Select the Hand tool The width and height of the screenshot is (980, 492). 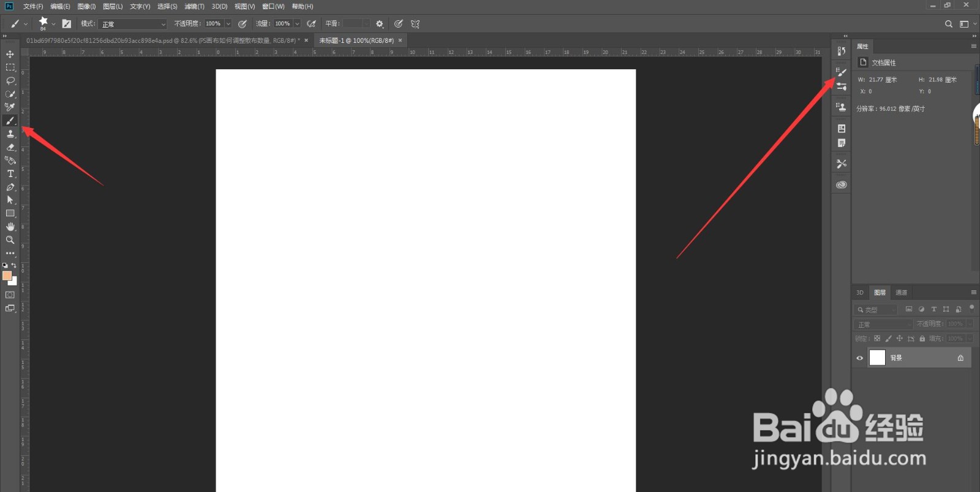tap(10, 227)
